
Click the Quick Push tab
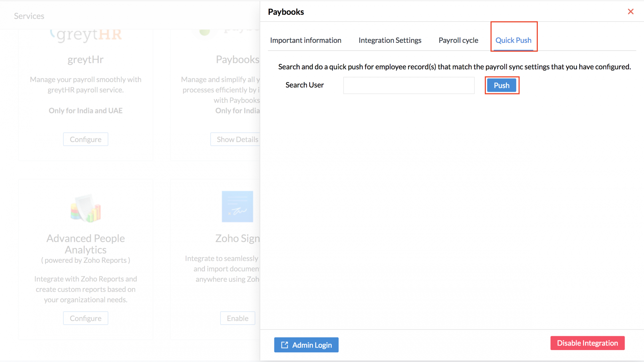click(x=513, y=40)
